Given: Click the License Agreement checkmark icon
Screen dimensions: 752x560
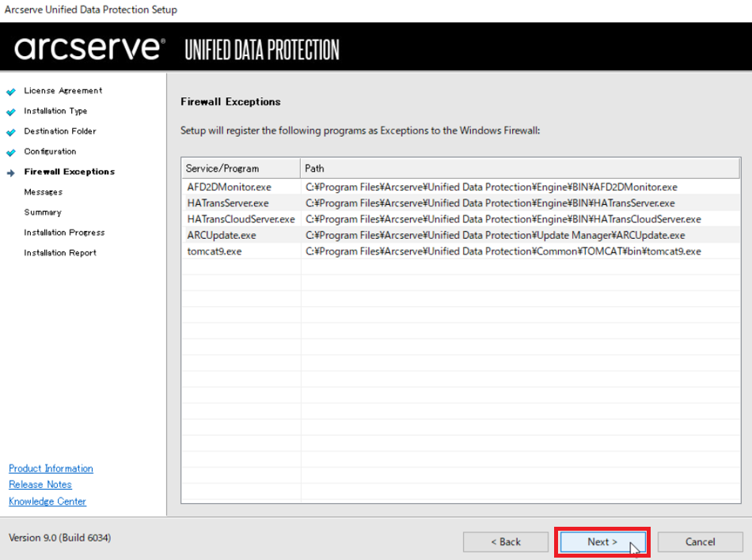Looking at the screenshot, I should pyautogui.click(x=11, y=92).
